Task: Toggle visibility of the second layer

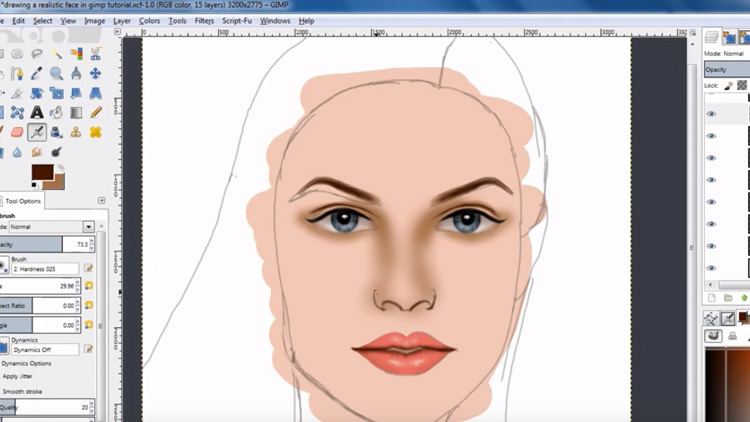Action: (712, 136)
